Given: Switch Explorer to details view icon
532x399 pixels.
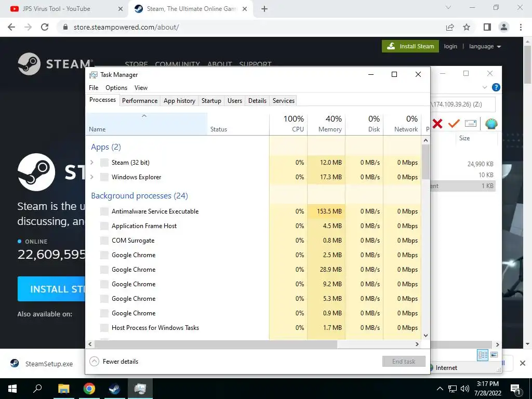Looking at the screenshot, I should click(x=483, y=355).
